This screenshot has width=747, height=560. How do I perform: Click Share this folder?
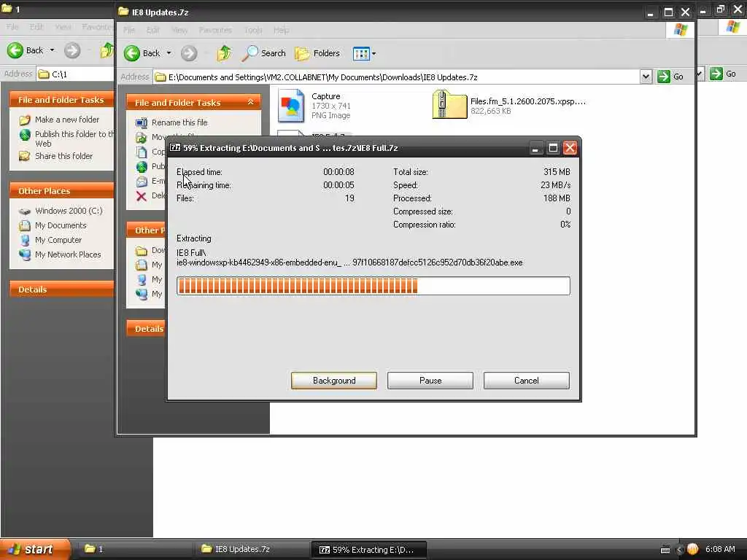[x=64, y=156]
